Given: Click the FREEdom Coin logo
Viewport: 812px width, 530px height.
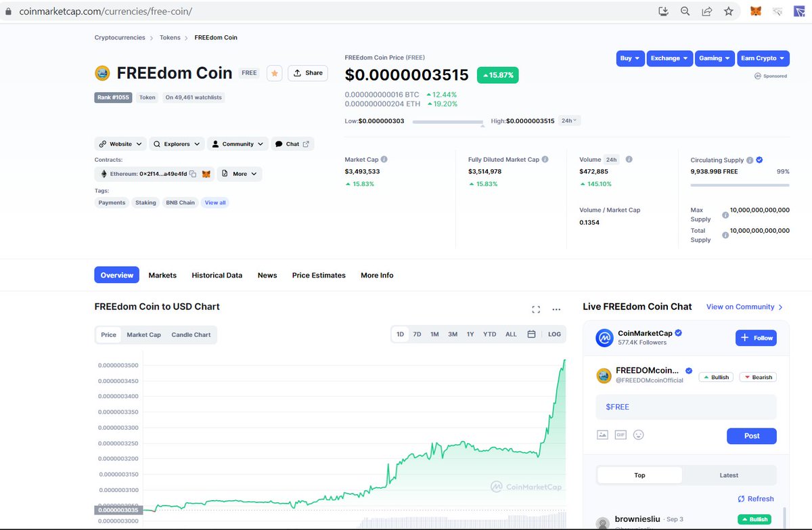Looking at the screenshot, I should [102, 73].
